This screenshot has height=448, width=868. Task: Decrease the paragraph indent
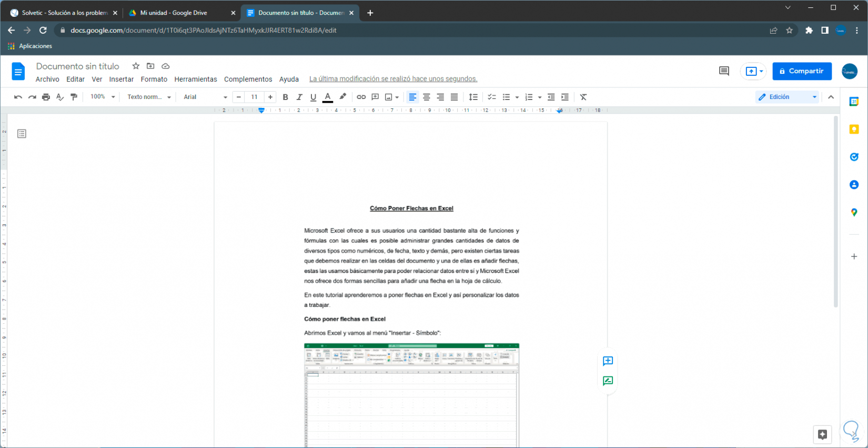(551, 97)
